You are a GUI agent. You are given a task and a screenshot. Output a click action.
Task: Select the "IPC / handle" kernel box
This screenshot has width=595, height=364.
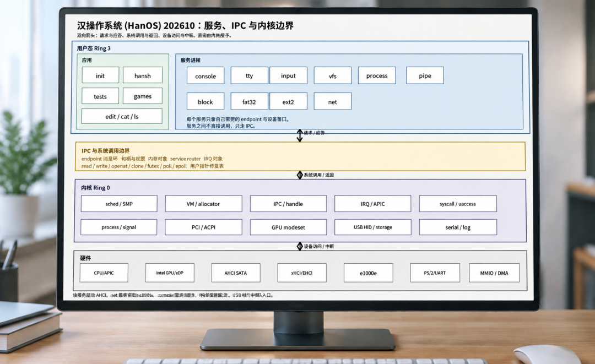click(288, 204)
